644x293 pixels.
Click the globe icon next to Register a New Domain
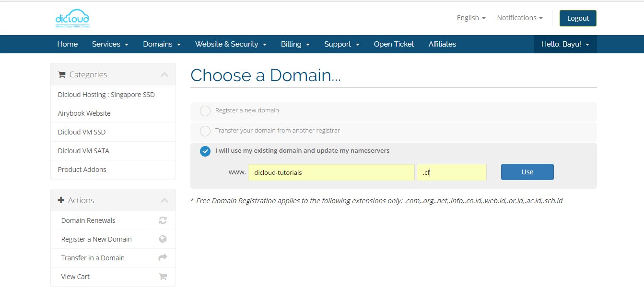click(x=163, y=239)
